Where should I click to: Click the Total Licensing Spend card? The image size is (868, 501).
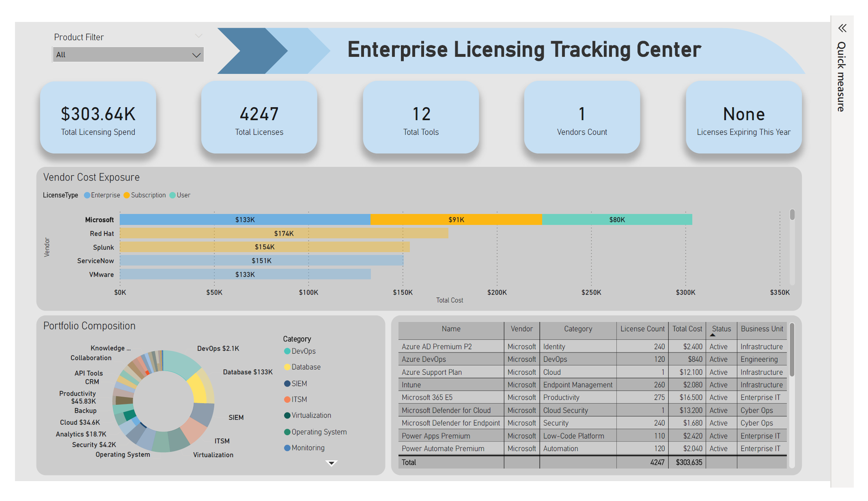tap(98, 118)
